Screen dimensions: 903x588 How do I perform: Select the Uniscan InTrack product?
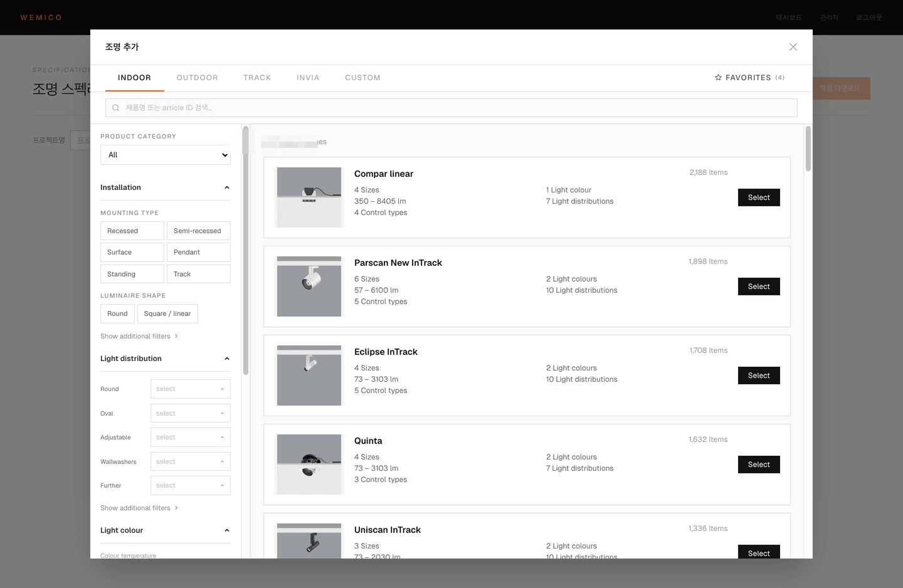(x=759, y=552)
